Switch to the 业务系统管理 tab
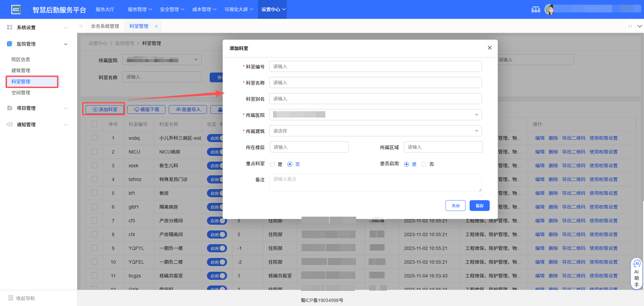Viewport: 644px width, 306px height. point(105,26)
